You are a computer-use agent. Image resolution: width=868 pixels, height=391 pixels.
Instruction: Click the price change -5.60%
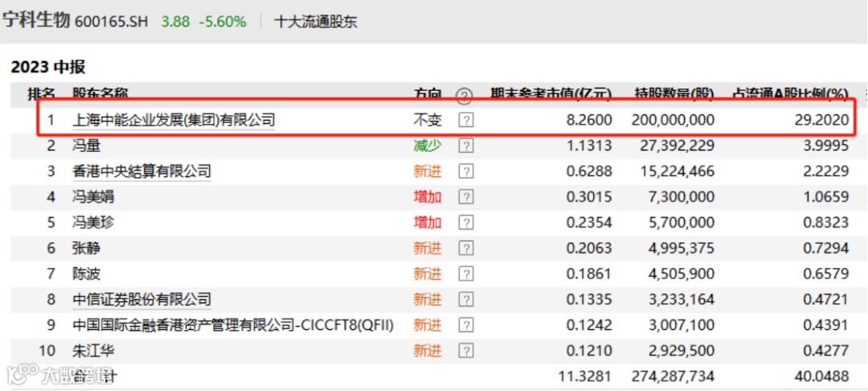click(223, 22)
